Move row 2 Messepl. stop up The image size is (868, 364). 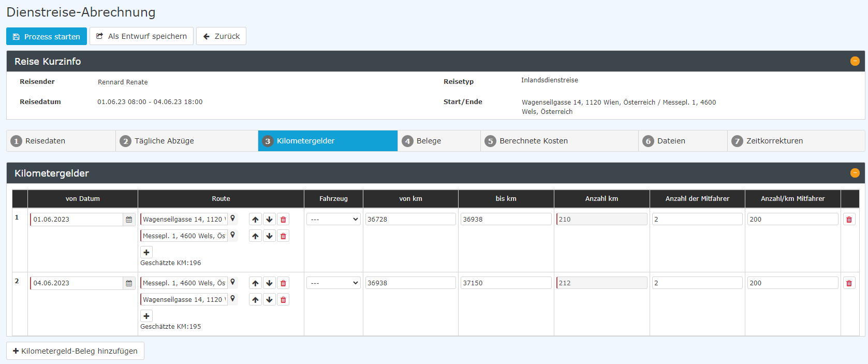pyautogui.click(x=255, y=283)
